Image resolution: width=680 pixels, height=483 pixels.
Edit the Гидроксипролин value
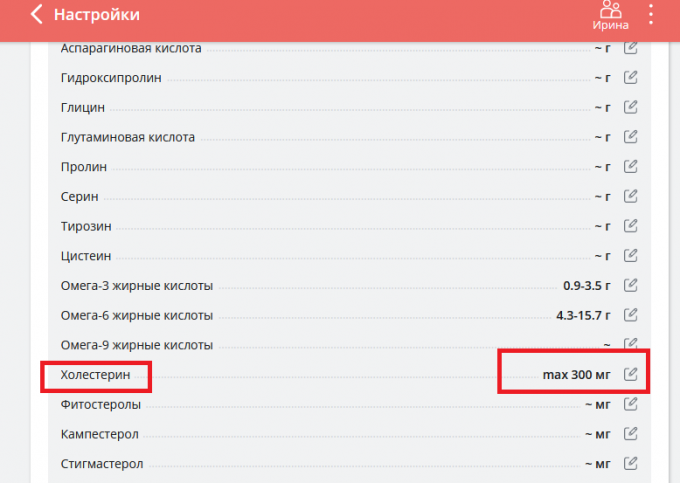[631, 78]
